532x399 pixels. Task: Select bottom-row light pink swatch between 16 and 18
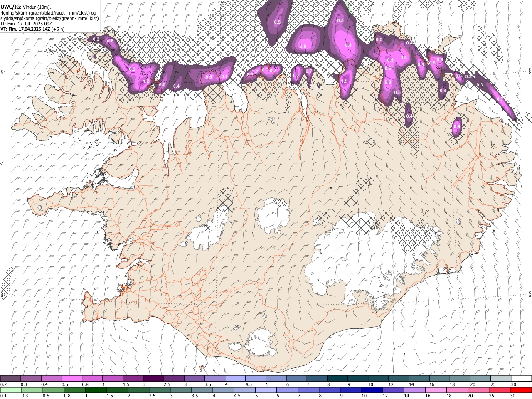436,390
